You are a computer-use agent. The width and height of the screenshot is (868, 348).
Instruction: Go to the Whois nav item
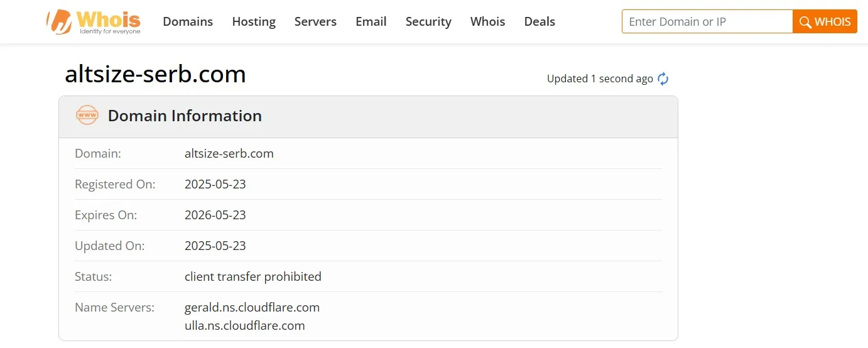(487, 21)
